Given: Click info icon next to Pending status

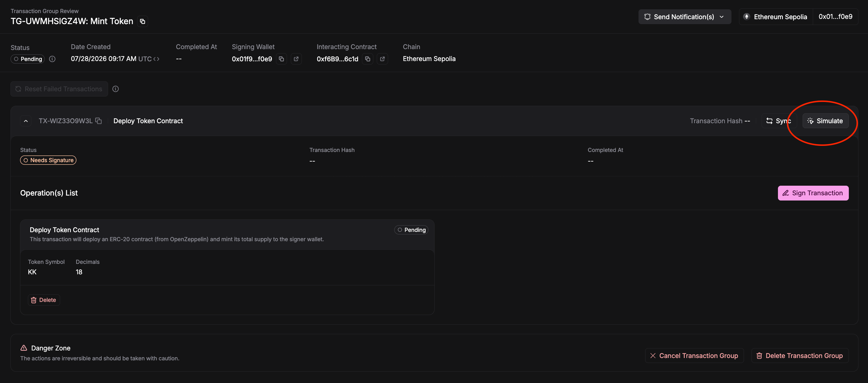Looking at the screenshot, I should [x=52, y=59].
